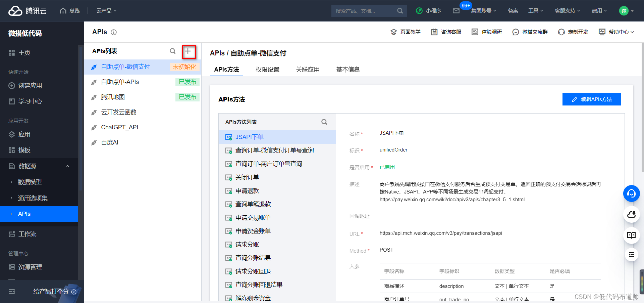Click the Tencent Cloud logo
Image resolution: width=644 pixels, height=303 pixels.
pyautogui.click(x=27, y=11)
